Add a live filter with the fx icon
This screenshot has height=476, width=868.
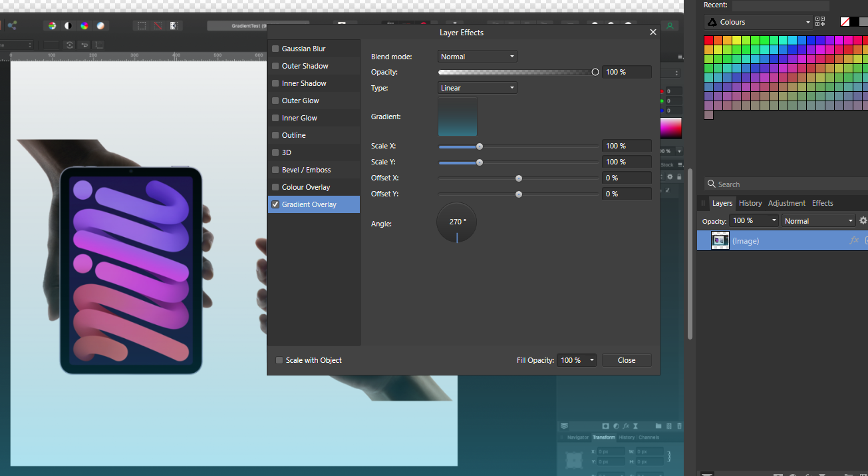coord(626,426)
